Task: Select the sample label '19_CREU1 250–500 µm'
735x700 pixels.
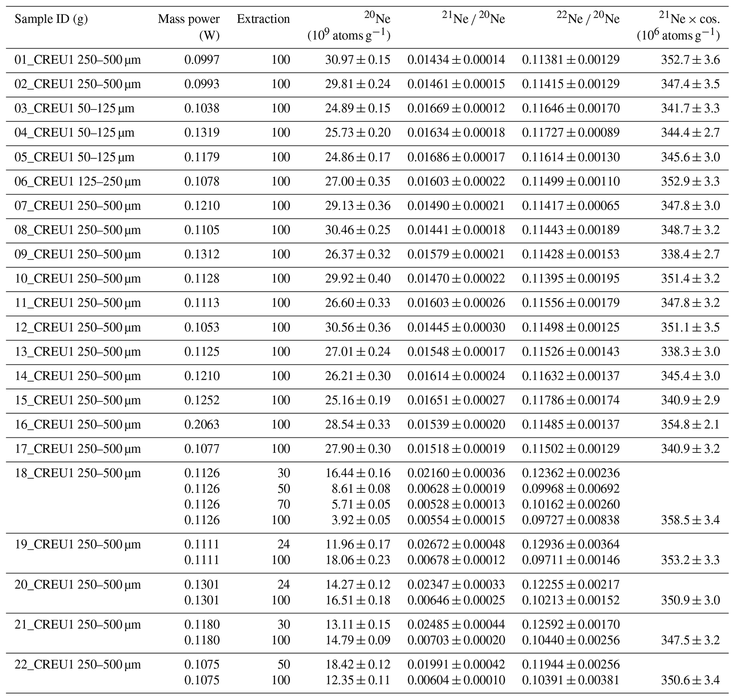Action: (x=78, y=544)
